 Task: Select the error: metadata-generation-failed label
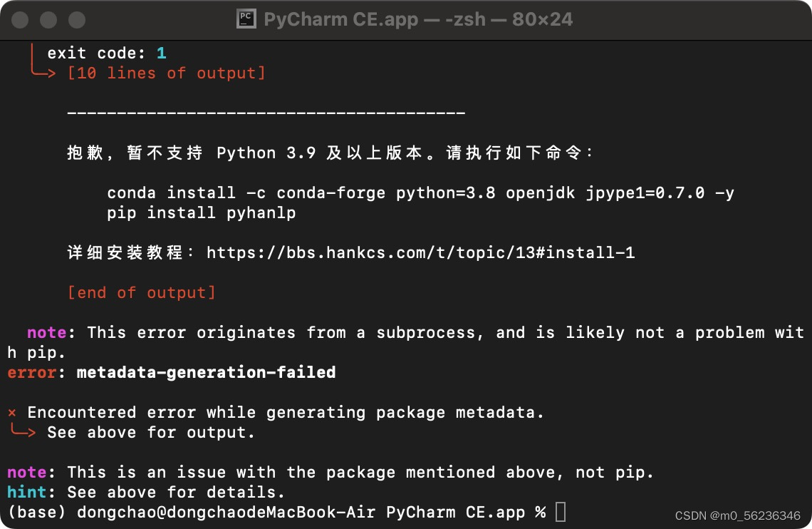[x=171, y=372]
